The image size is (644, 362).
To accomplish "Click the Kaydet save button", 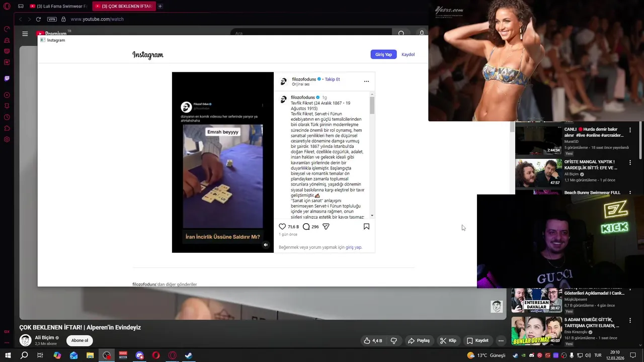I will [x=477, y=340].
